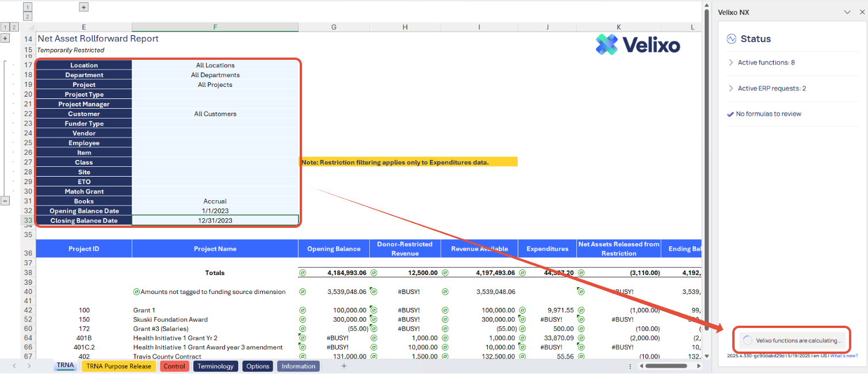The image size is (868, 374).
Task: Open the Control sheet tab
Action: coord(174,366)
